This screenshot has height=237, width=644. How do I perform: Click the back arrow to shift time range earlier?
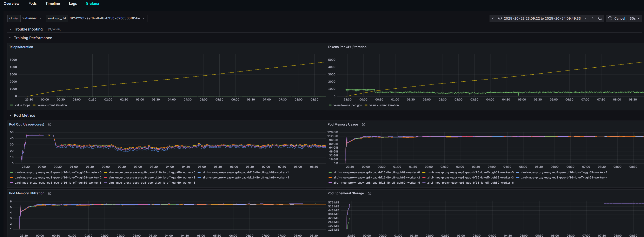(492, 18)
